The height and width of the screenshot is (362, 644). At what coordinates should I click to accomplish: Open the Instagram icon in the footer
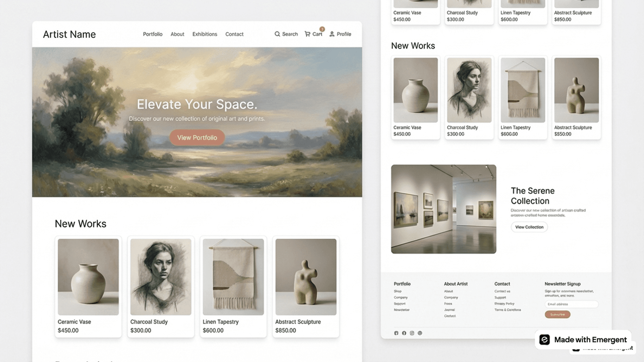click(412, 333)
